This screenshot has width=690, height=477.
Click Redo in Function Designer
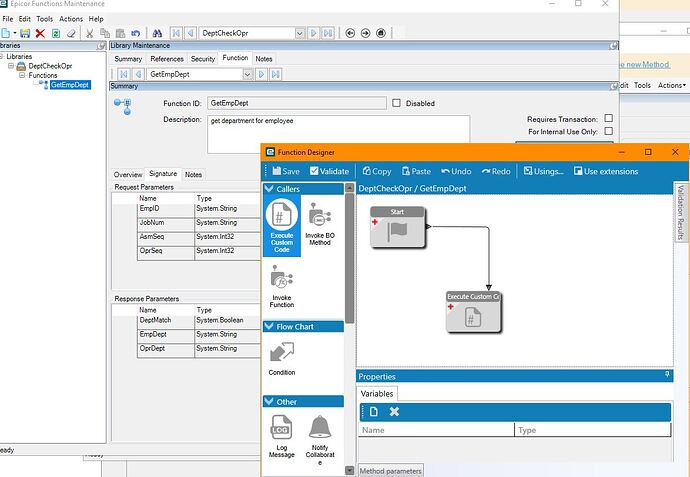[x=496, y=171]
